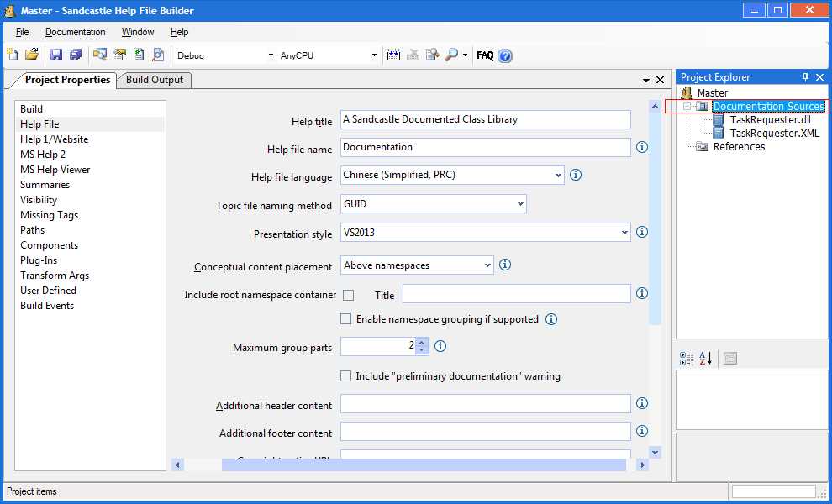This screenshot has width=832, height=504.
Task: Click the property pages icon in grid toolbar
Action: [x=730, y=359]
